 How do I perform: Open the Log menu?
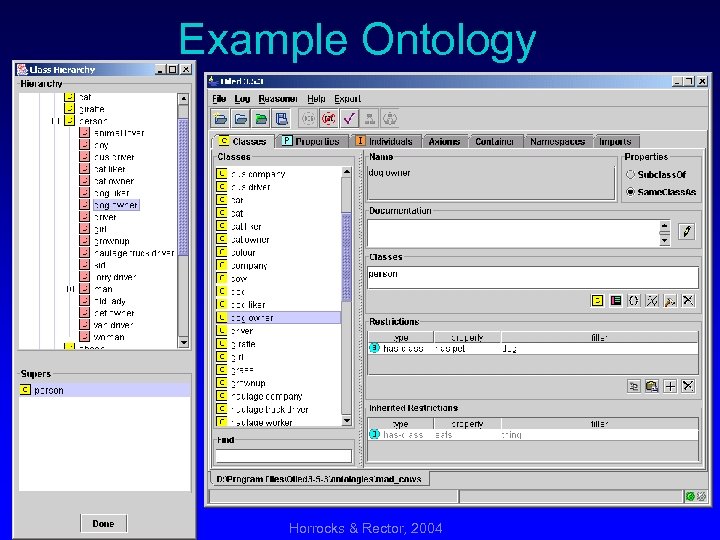(242, 99)
